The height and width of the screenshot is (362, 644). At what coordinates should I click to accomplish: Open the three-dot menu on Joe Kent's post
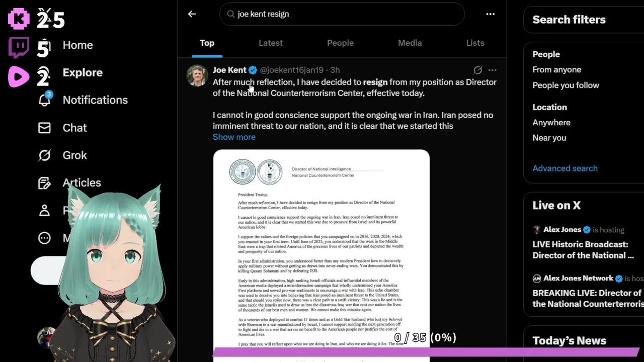[493, 70]
